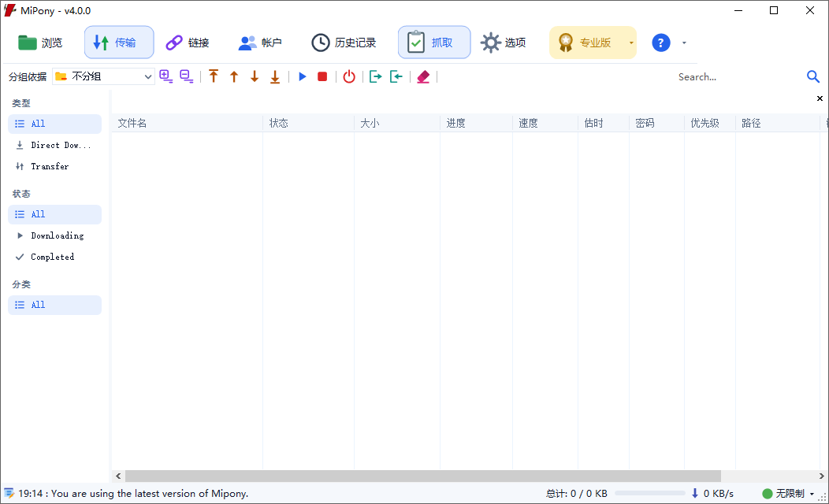
Task: Click the export list icon
Action: 375,76
